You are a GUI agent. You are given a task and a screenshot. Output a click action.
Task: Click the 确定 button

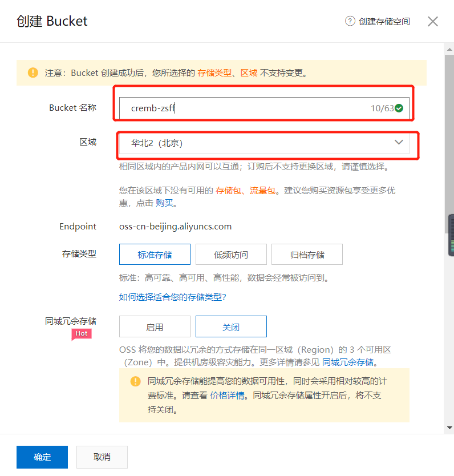[x=42, y=457]
